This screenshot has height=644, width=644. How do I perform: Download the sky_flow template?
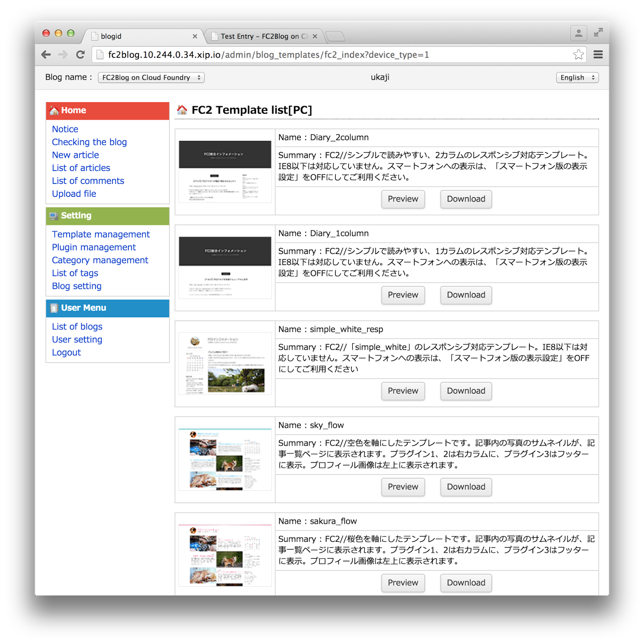coord(466,487)
